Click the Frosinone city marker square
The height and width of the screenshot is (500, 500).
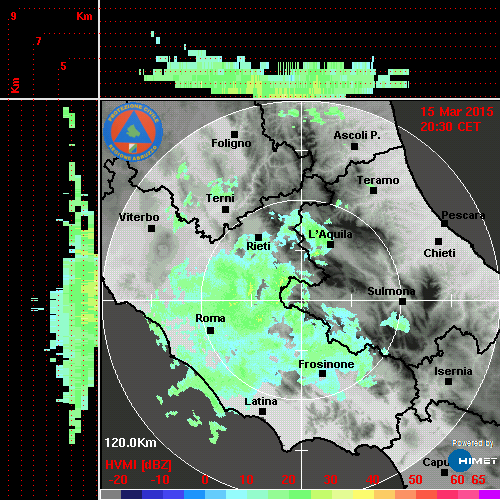coord(322,374)
